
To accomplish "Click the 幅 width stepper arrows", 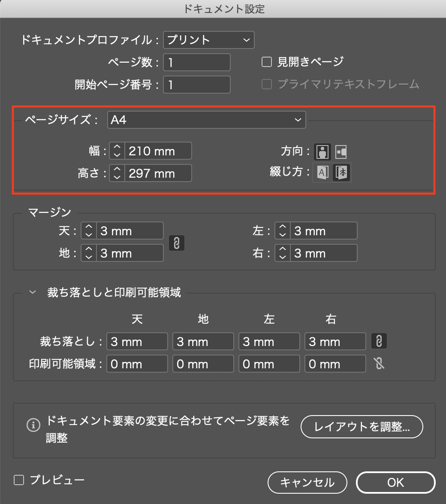I will pyautogui.click(x=117, y=151).
